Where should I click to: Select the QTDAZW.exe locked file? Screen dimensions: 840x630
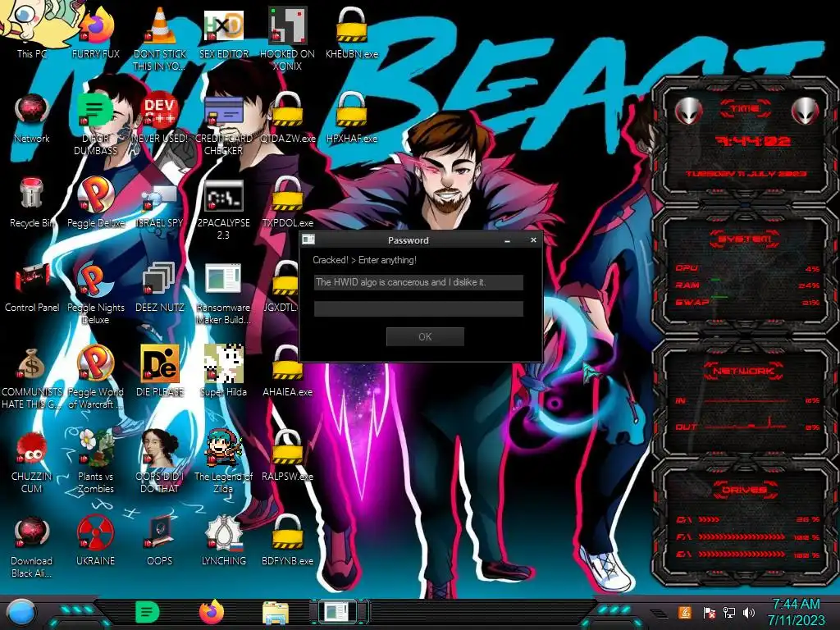click(x=288, y=115)
